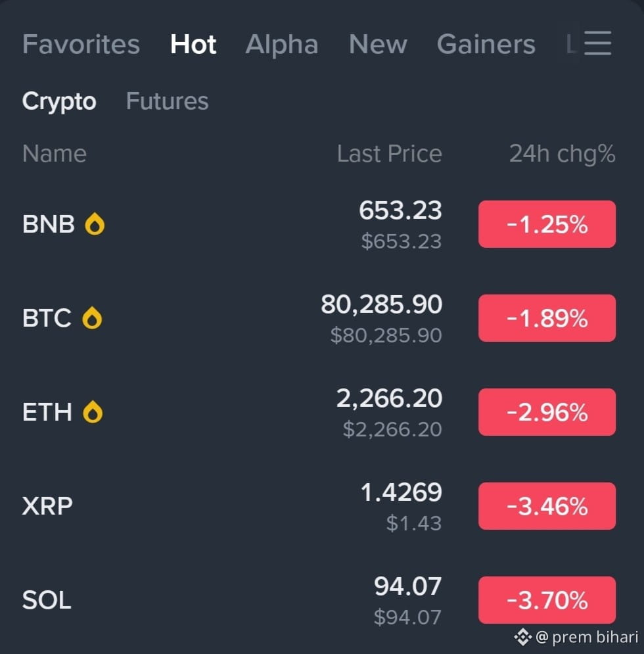Viewport: 644px width, 654px height.
Task: Click the Binance logo watermark icon
Action: coord(522,637)
